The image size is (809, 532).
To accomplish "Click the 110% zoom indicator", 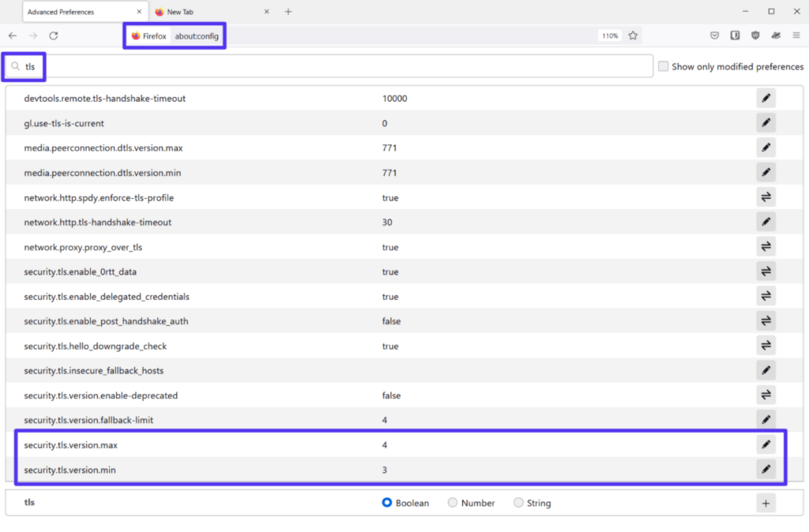I will click(608, 36).
